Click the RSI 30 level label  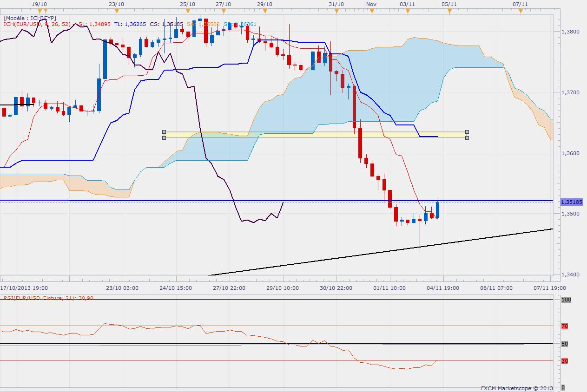[x=565, y=361]
